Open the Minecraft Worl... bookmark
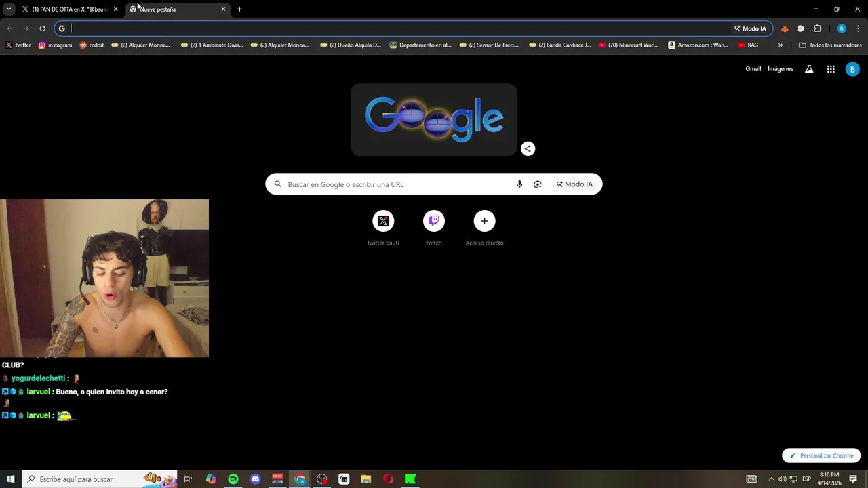This screenshot has height=488, width=868. click(x=629, y=45)
